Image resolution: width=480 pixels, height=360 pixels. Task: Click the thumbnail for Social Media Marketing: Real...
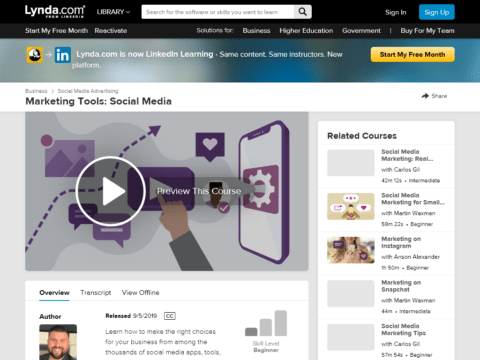[351, 163]
